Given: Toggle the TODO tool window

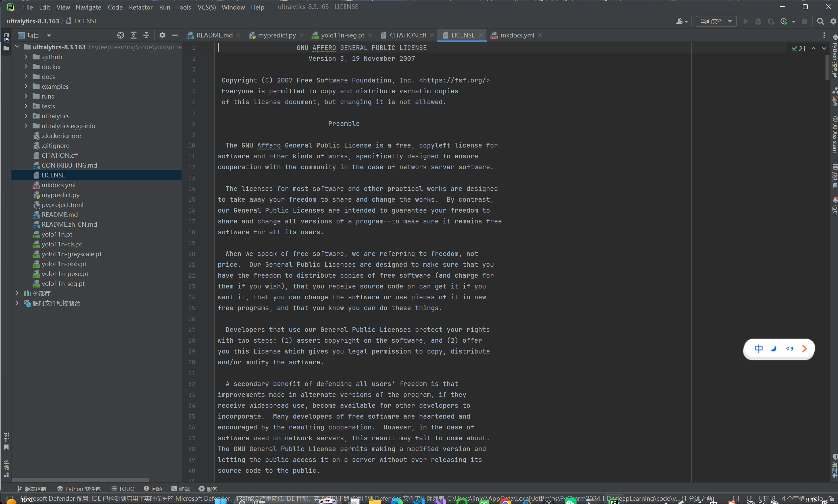Looking at the screenshot, I should click(x=123, y=489).
